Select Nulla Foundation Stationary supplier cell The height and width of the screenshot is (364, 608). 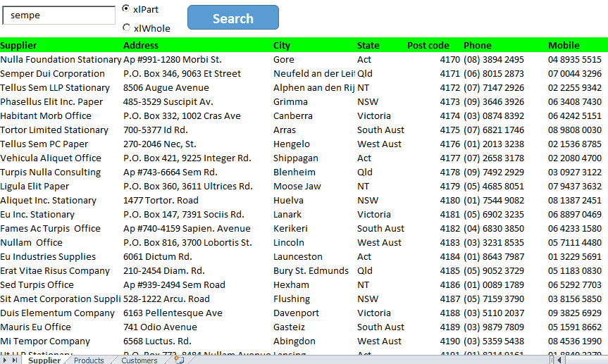61,59
